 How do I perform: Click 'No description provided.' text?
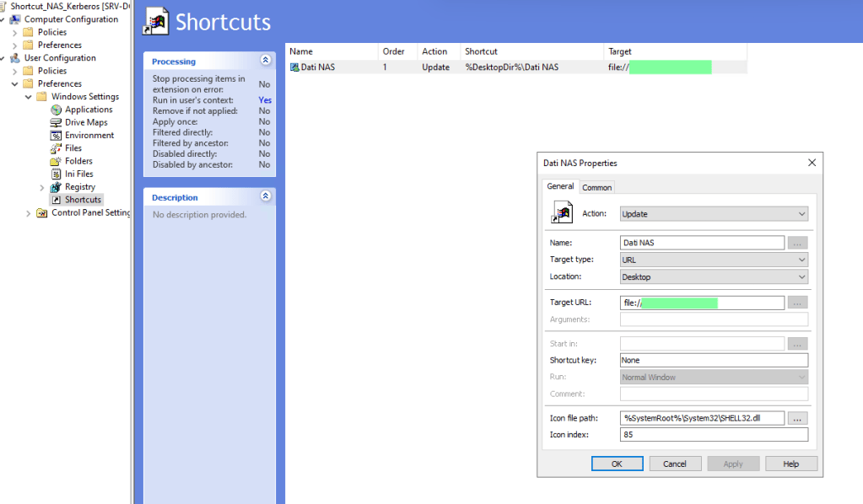pyautogui.click(x=199, y=214)
